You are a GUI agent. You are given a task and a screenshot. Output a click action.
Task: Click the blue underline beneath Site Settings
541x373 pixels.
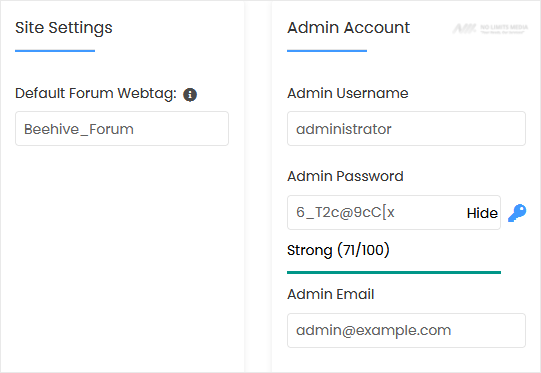(55, 51)
